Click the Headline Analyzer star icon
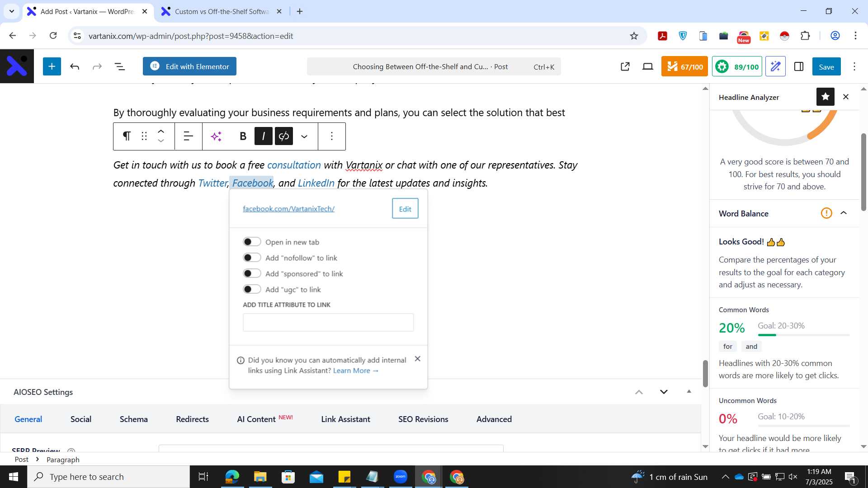Screen dimensions: 868x488 [826, 97]
